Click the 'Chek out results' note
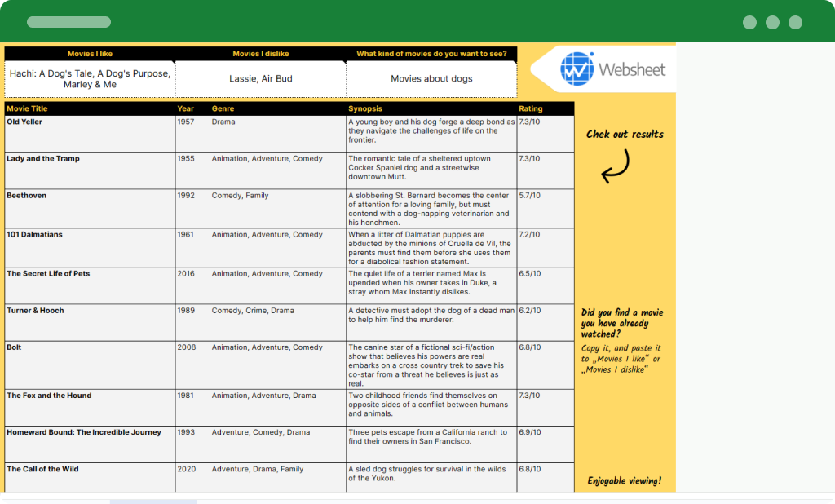 tap(625, 135)
